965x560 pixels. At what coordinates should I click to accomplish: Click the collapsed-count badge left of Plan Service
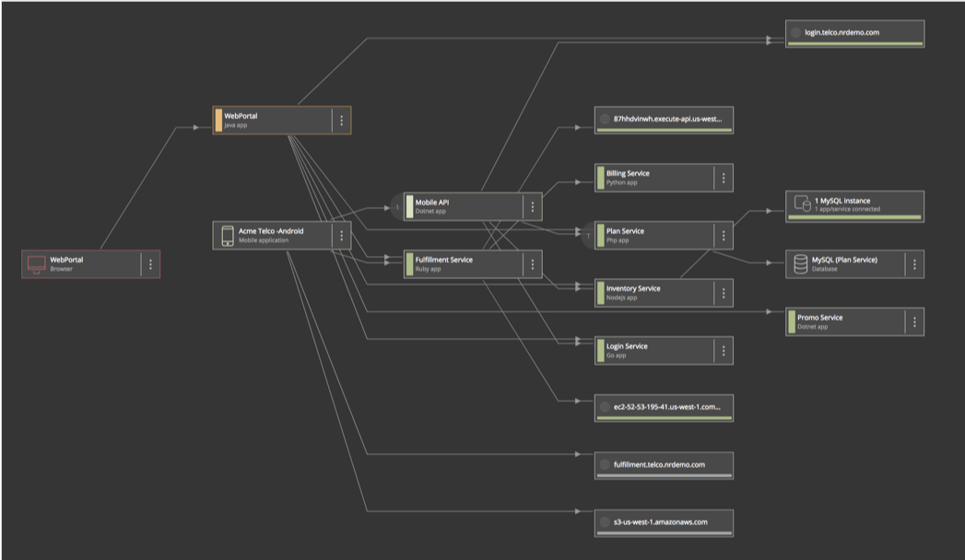(588, 236)
